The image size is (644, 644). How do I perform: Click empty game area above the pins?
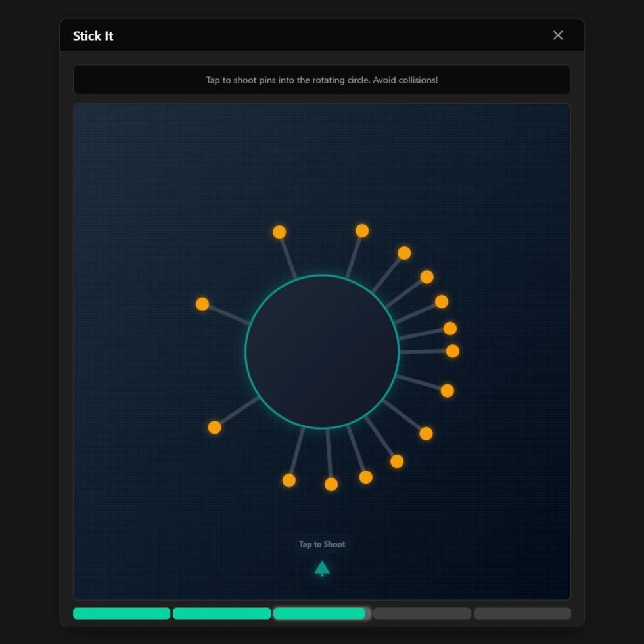click(322, 158)
